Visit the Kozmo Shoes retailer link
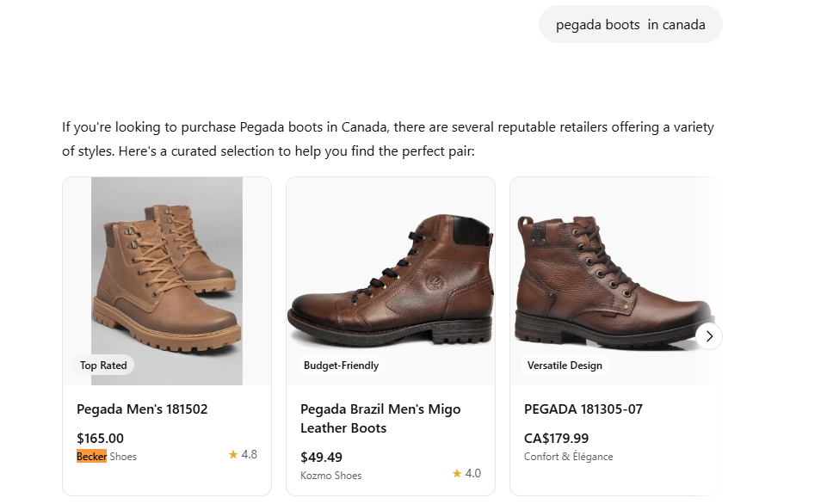Viewport: 827px width, 504px height. click(x=331, y=476)
